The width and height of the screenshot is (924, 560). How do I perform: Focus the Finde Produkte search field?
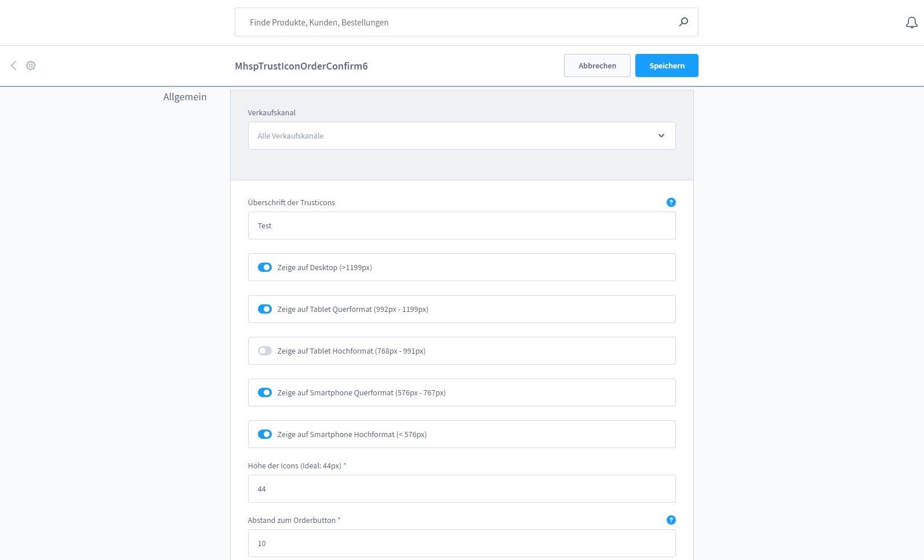[x=458, y=22]
